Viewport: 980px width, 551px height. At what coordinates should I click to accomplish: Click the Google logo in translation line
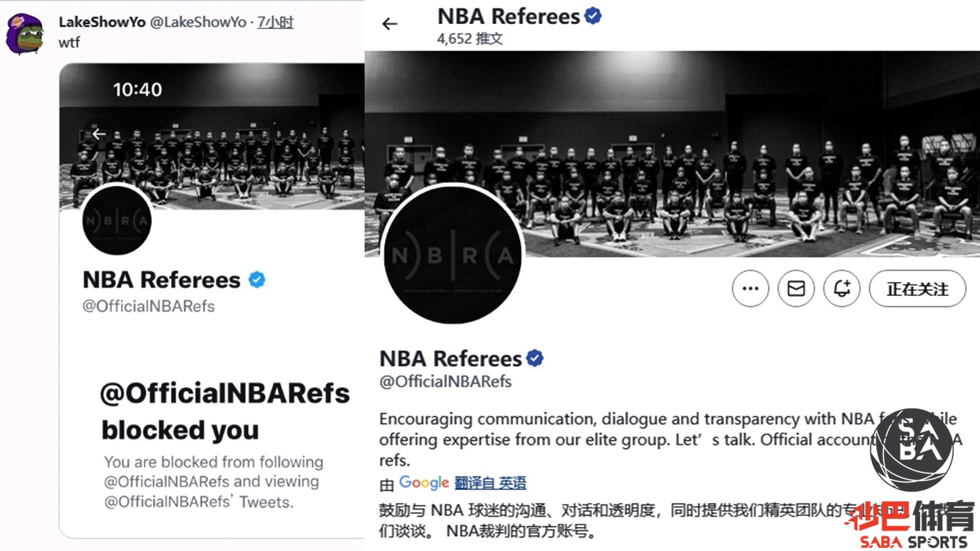click(x=424, y=482)
